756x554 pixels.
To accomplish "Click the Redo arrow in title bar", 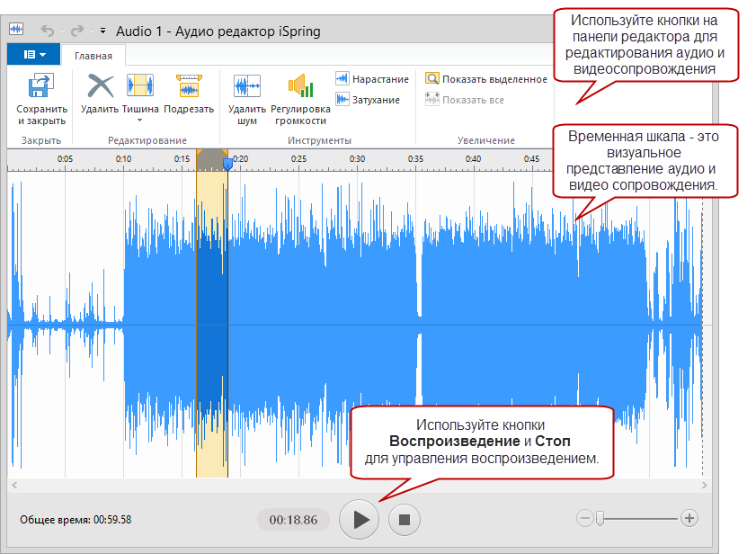I will click(x=76, y=31).
